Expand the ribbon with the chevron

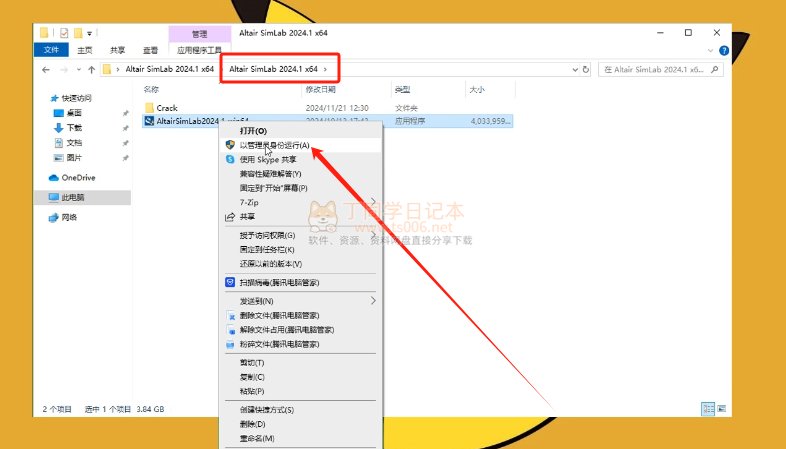click(710, 51)
